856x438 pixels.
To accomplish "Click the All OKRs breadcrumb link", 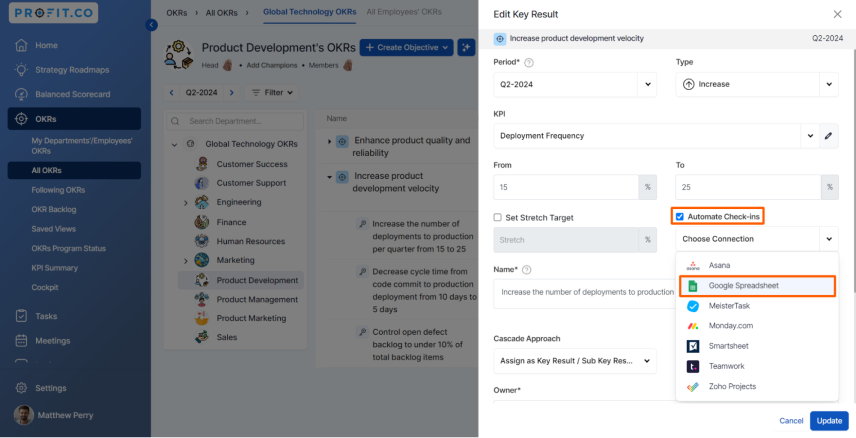I will click(221, 13).
